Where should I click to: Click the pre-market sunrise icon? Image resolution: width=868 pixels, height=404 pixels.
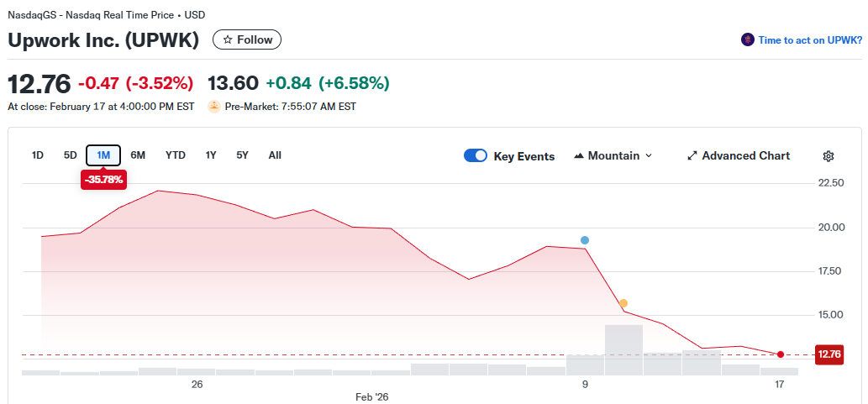point(213,107)
